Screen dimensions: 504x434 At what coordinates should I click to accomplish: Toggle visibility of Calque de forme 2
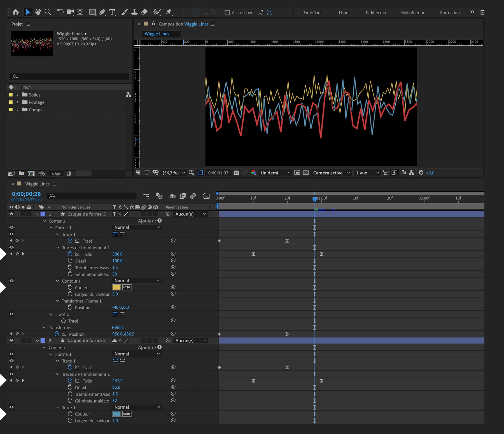tap(11, 341)
